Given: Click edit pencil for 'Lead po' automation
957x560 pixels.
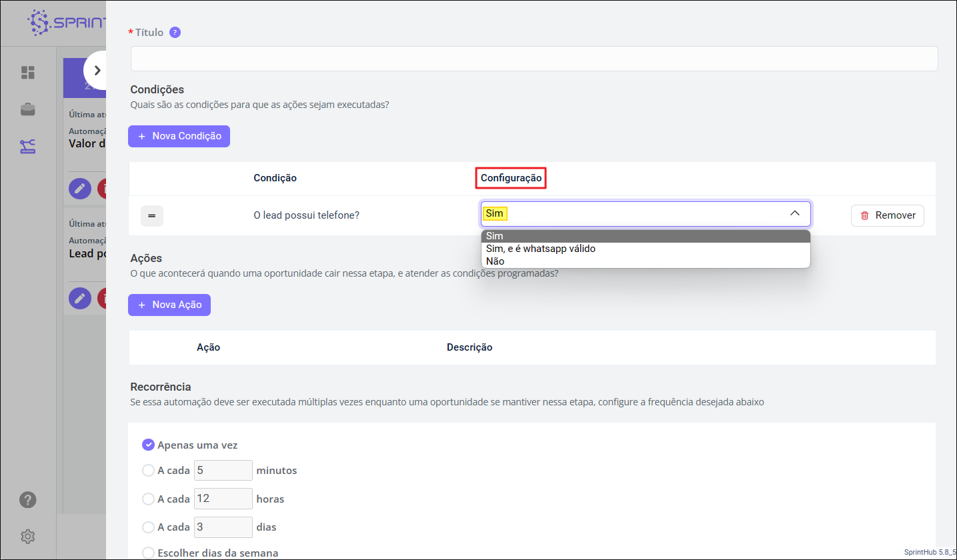Looking at the screenshot, I should [x=80, y=298].
